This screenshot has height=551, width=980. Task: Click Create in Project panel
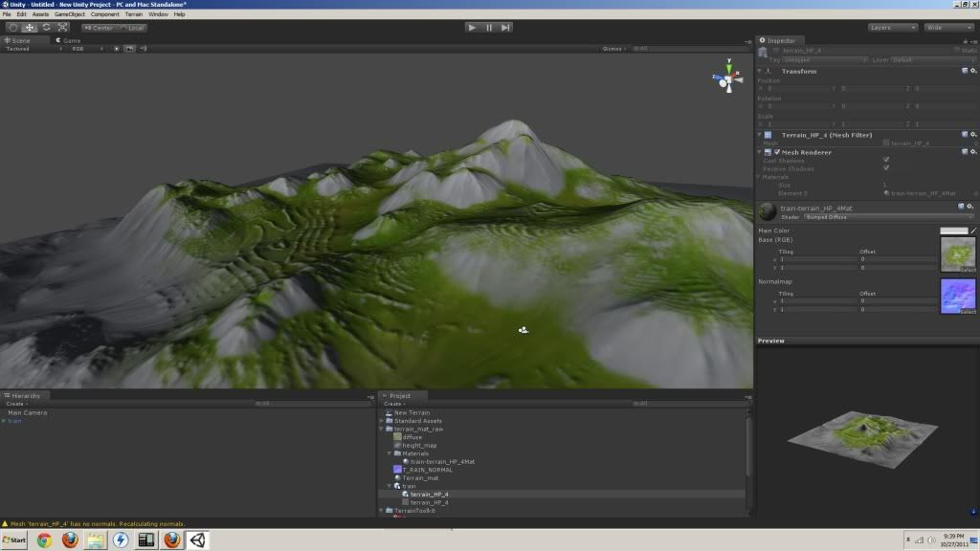click(x=393, y=404)
